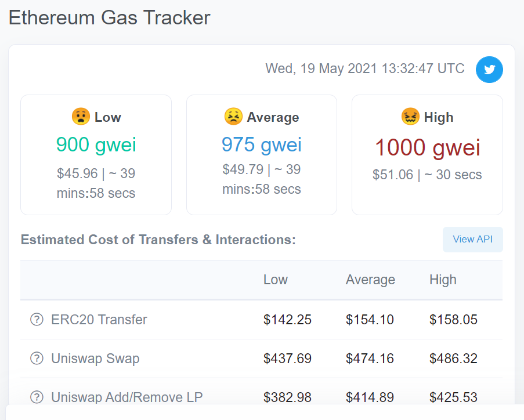This screenshot has height=420, width=524.
Task: Select the 900 gwei low price
Action: (96, 144)
